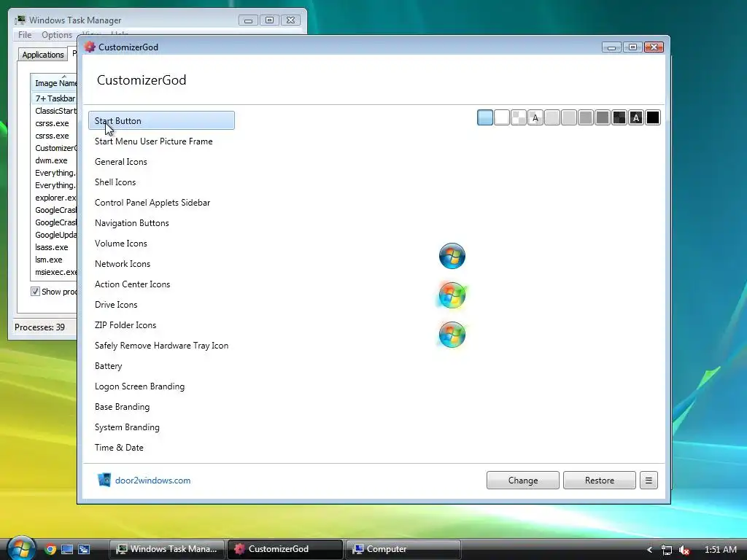Image resolution: width=747 pixels, height=560 pixels.
Task: Select the explorer.exe process row
Action: [54, 198]
